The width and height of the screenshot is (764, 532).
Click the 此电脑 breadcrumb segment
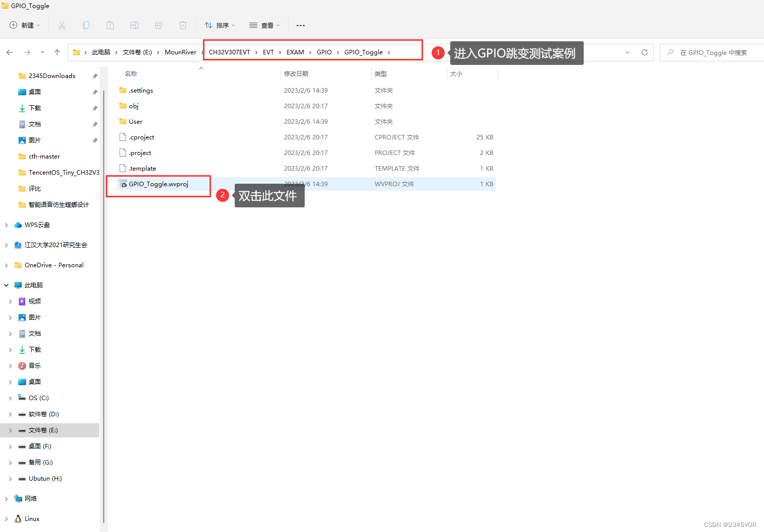coord(101,52)
